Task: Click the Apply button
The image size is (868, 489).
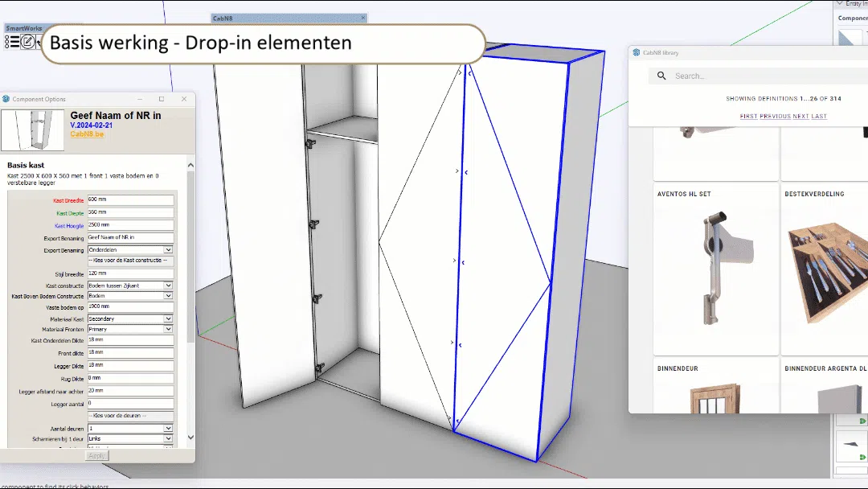Action: coord(97,456)
